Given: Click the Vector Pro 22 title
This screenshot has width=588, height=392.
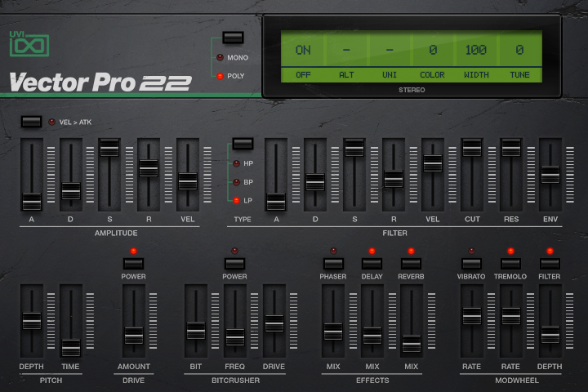Looking at the screenshot, I should click(100, 82).
